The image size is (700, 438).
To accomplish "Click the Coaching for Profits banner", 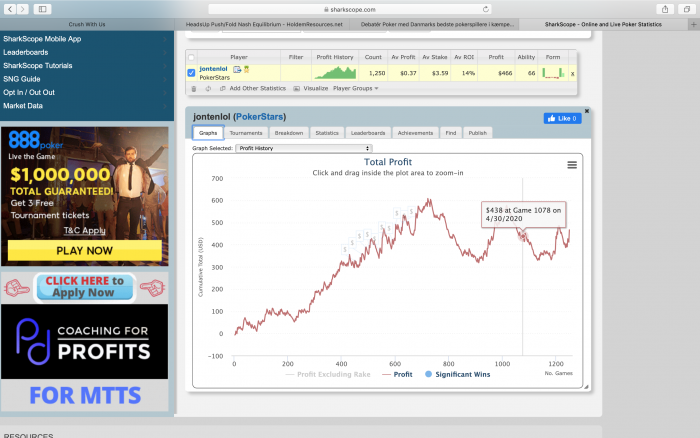I will 84,342.
